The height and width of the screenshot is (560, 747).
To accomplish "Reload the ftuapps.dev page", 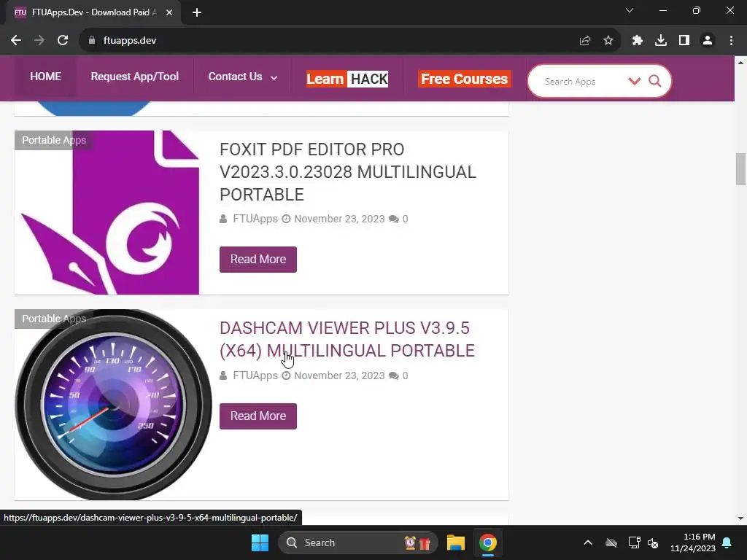I will [x=63, y=41].
